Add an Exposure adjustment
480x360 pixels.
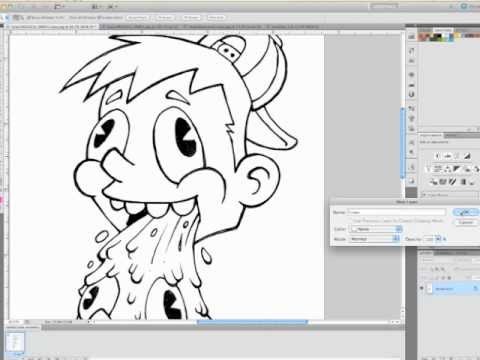pos(467,156)
